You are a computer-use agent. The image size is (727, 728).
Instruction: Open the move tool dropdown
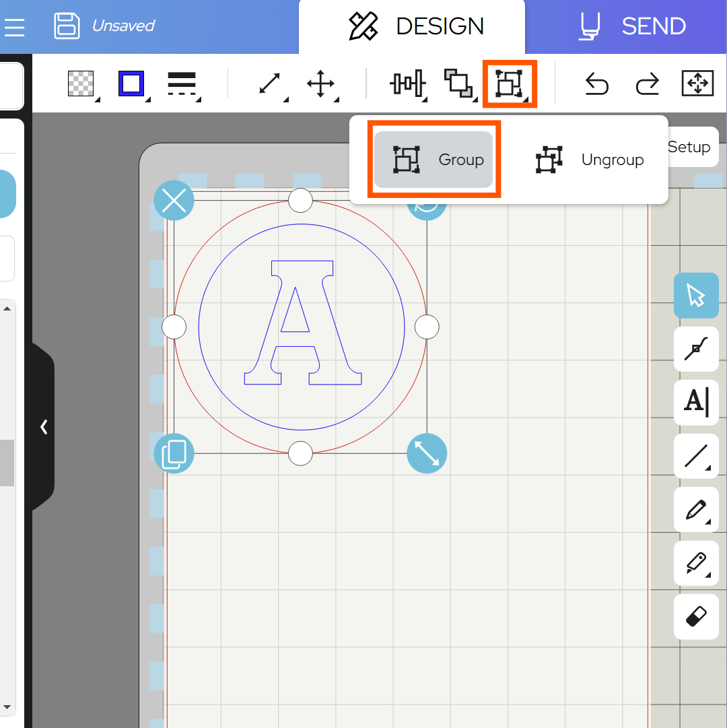[x=320, y=84]
